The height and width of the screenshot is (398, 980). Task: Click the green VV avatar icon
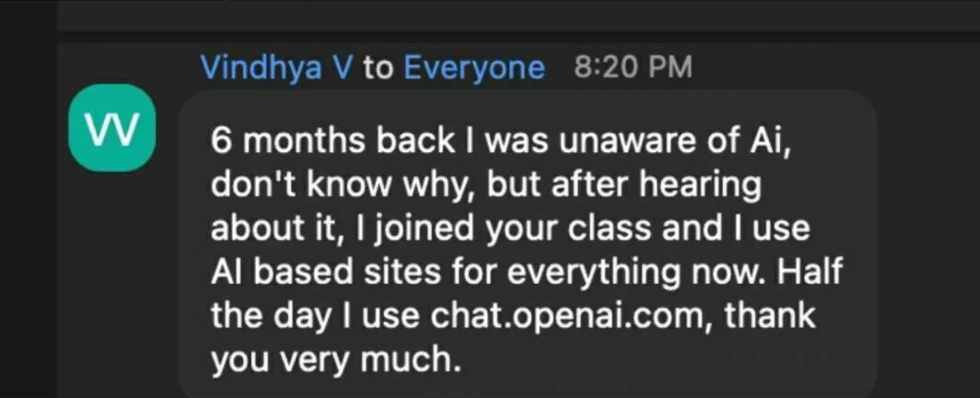tap(112, 127)
